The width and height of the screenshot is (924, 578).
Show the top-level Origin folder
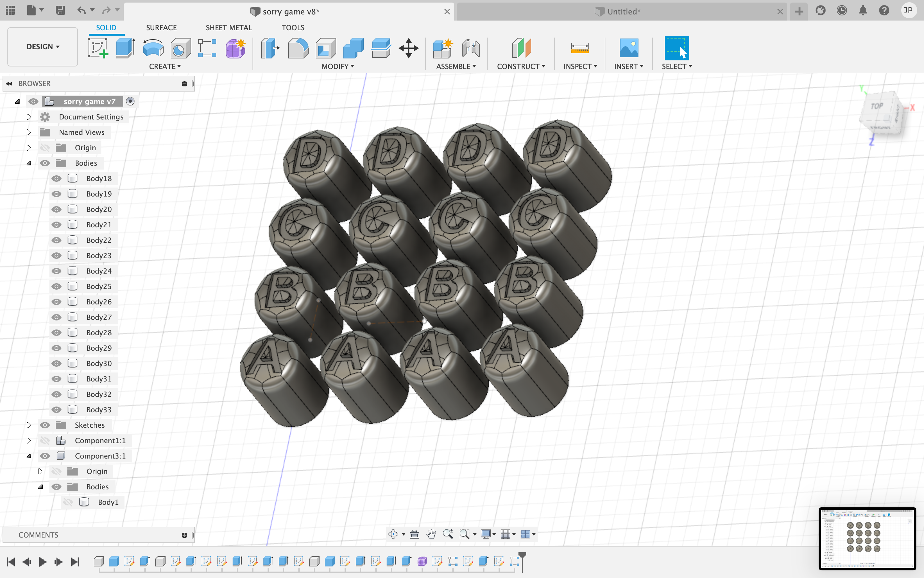click(45, 148)
